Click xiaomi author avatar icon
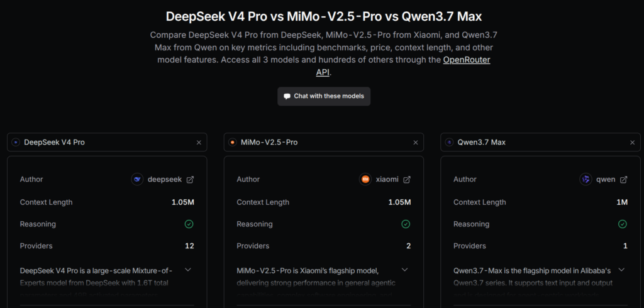 (x=365, y=180)
